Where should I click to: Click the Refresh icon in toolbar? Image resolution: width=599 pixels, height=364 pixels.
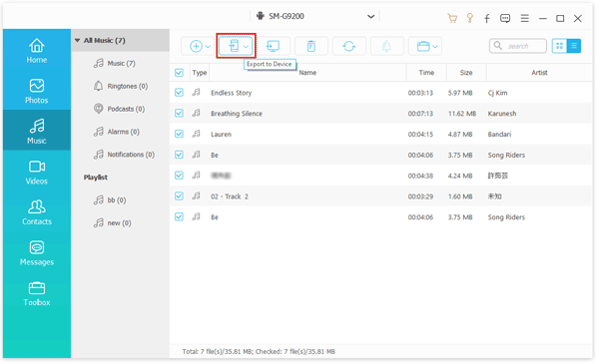tap(348, 46)
